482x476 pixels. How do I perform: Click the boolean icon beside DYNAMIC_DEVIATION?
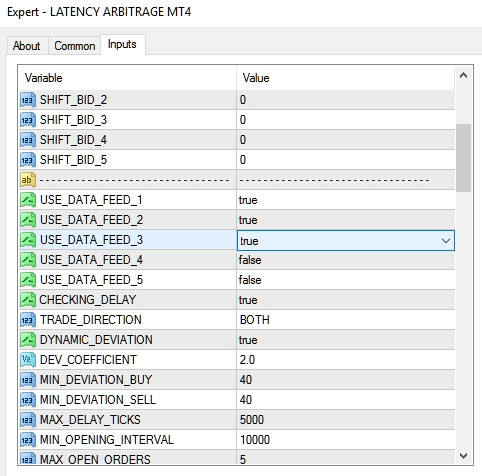click(28, 340)
